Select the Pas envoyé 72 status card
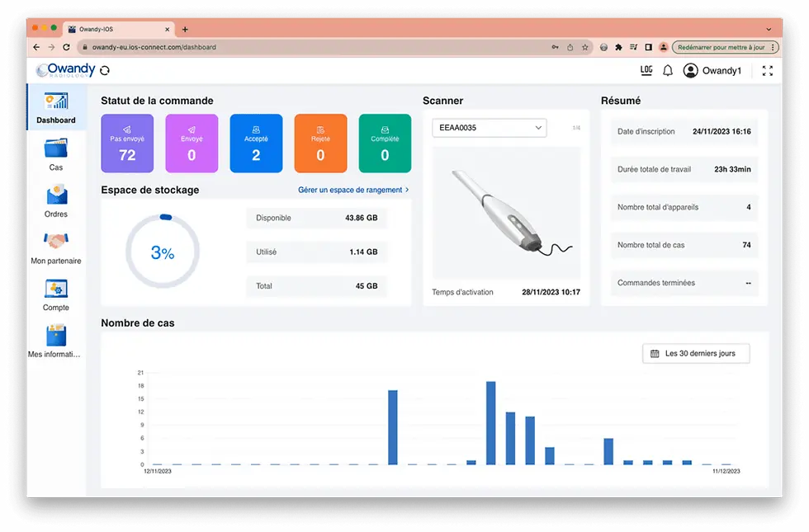The height and width of the screenshot is (532, 809). point(127,144)
